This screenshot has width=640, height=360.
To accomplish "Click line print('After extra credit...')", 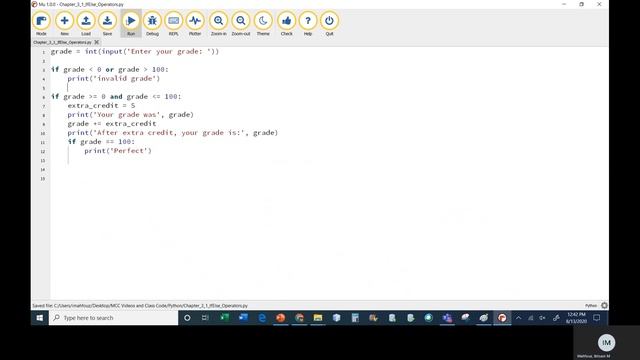I will click(x=173, y=133).
